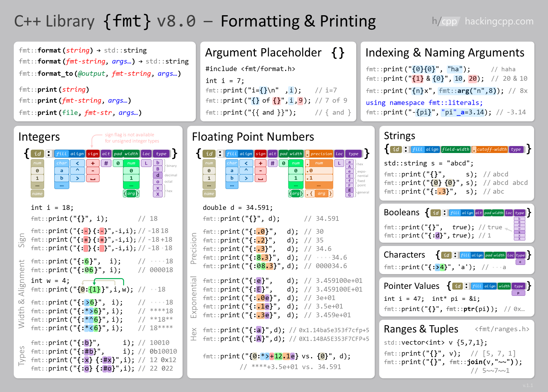
Task: Click the purple 'p' type box under Pointer Values
Action: tap(518, 293)
